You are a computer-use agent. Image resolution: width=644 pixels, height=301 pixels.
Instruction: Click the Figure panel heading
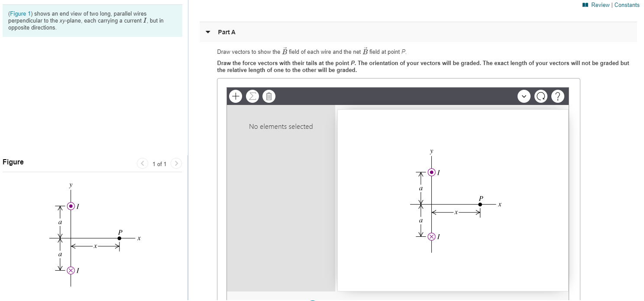click(x=13, y=162)
